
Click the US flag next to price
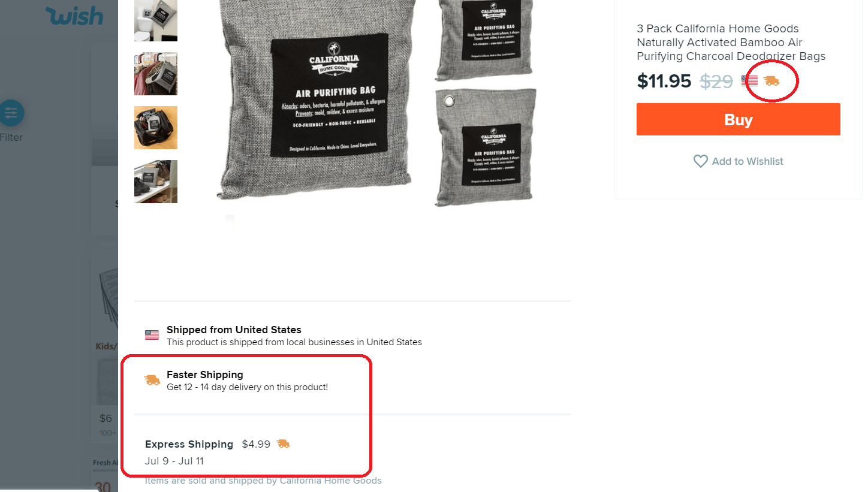click(x=749, y=81)
